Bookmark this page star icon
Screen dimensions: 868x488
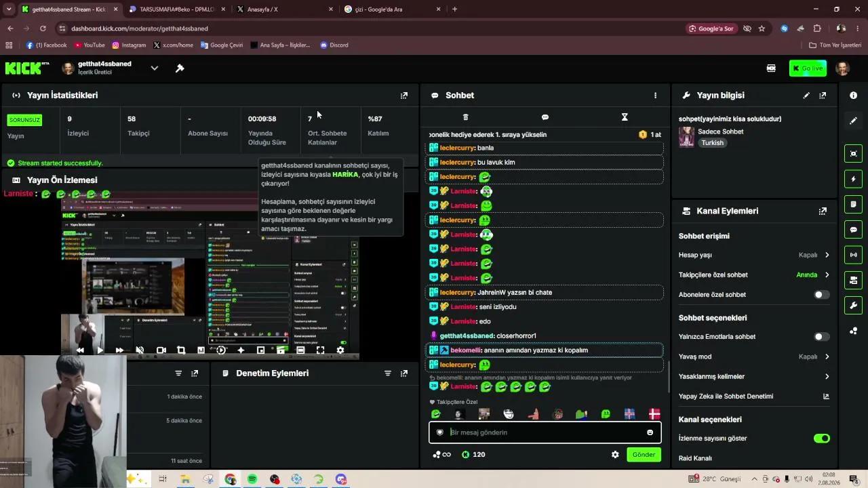(762, 28)
